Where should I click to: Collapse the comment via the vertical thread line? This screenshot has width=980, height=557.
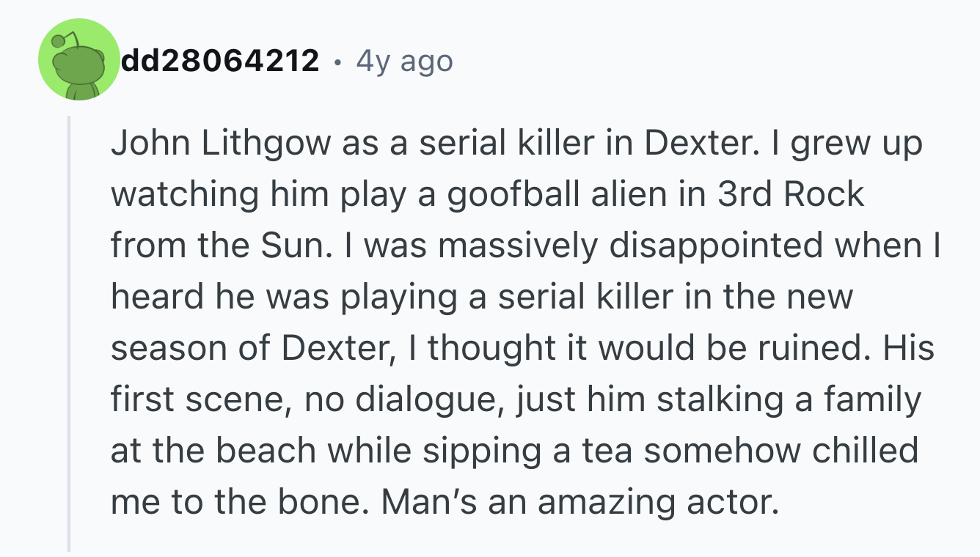coord(69,333)
